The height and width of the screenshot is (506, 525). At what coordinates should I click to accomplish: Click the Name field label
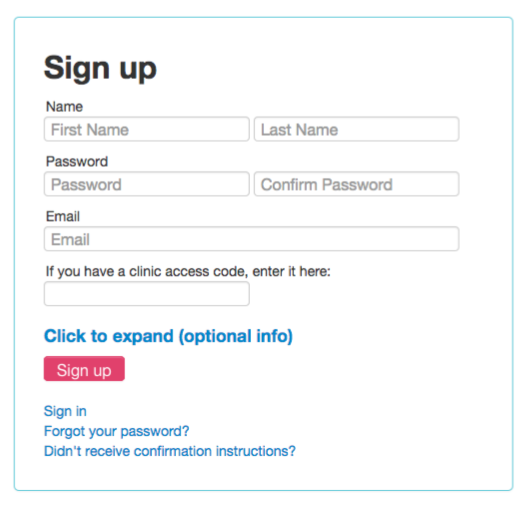pyautogui.click(x=64, y=107)
